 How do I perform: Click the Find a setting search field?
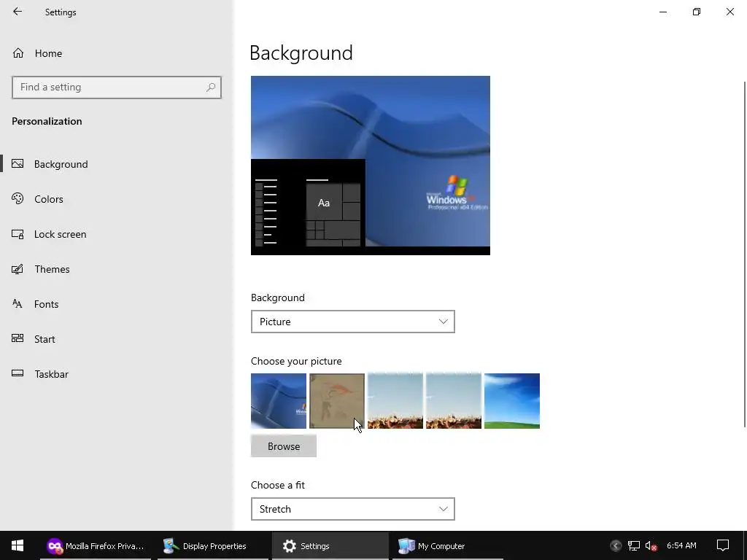click(117, 87)
